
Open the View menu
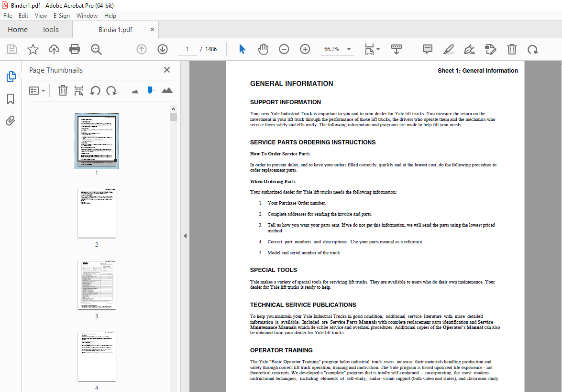point(41,16)
